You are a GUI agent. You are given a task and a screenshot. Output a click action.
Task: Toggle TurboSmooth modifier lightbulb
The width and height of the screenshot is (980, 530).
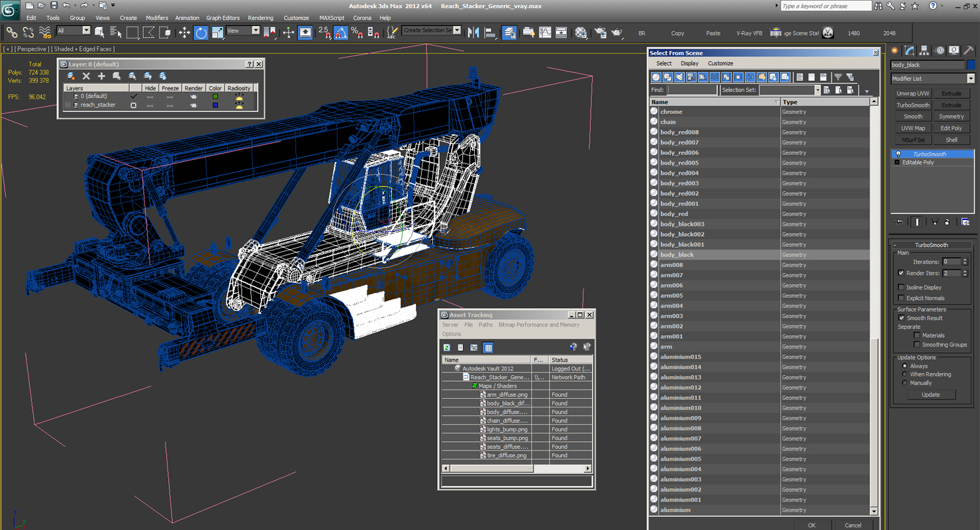point(899,154)
